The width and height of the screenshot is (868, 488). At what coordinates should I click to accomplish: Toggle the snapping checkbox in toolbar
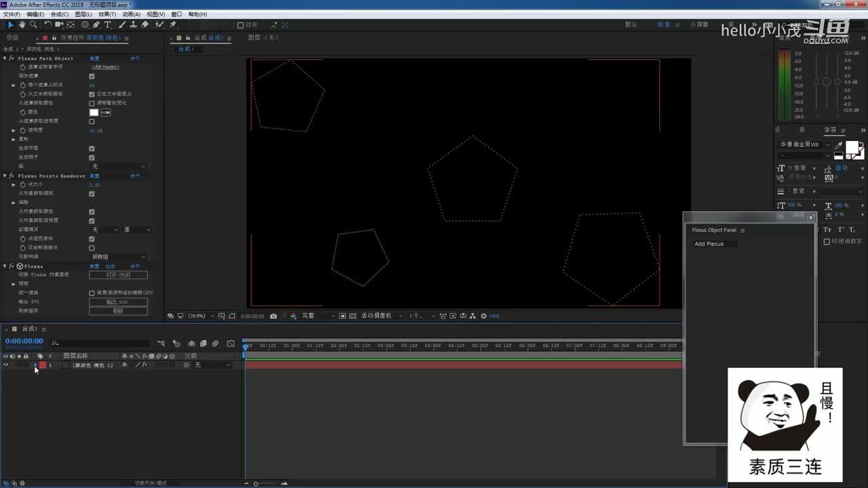pyautogui.click(x=240, y=25)
